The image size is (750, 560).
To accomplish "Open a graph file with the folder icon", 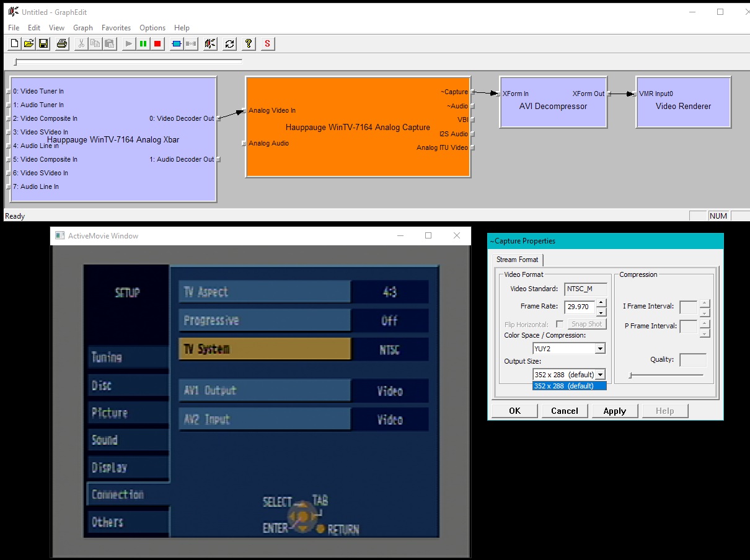I will point(29,43).
